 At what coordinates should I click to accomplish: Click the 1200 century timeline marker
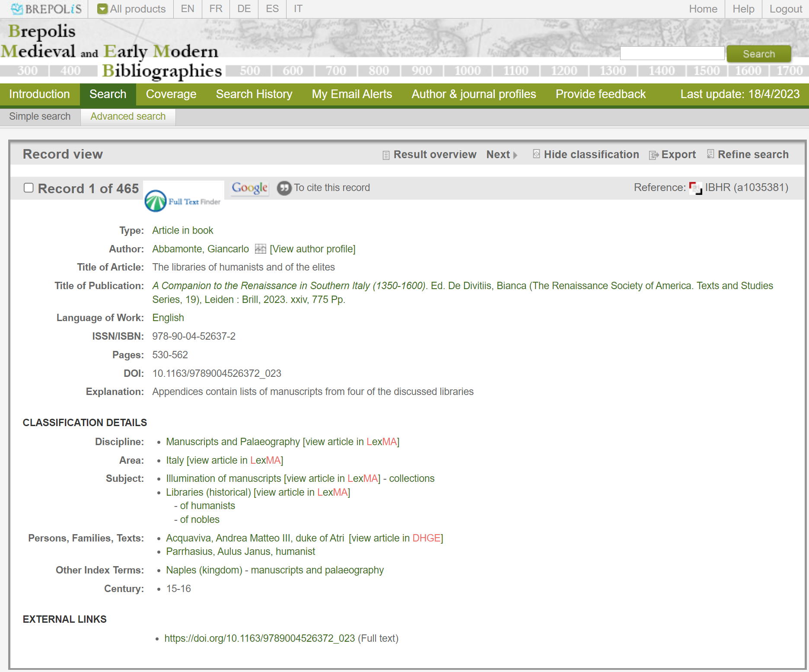point(564,70)
